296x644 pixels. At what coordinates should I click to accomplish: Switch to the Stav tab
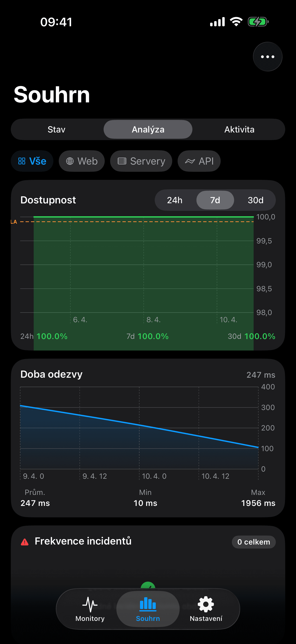(x=57, y=130)
